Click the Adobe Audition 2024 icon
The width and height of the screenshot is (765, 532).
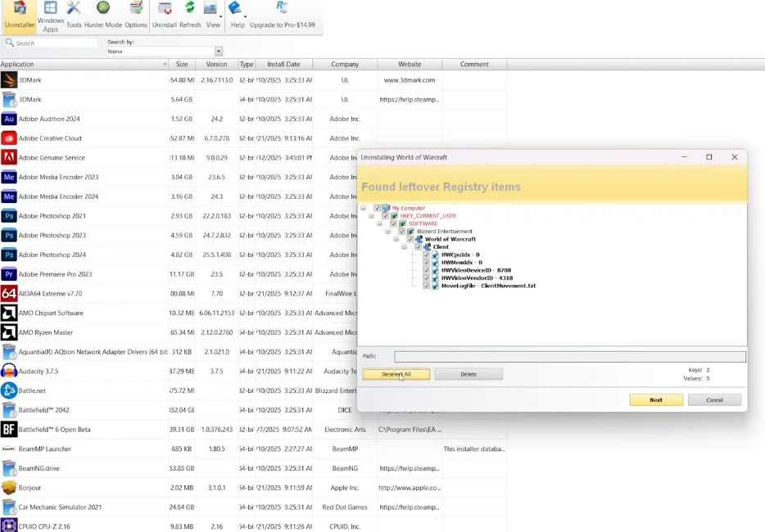click(9, 119)
